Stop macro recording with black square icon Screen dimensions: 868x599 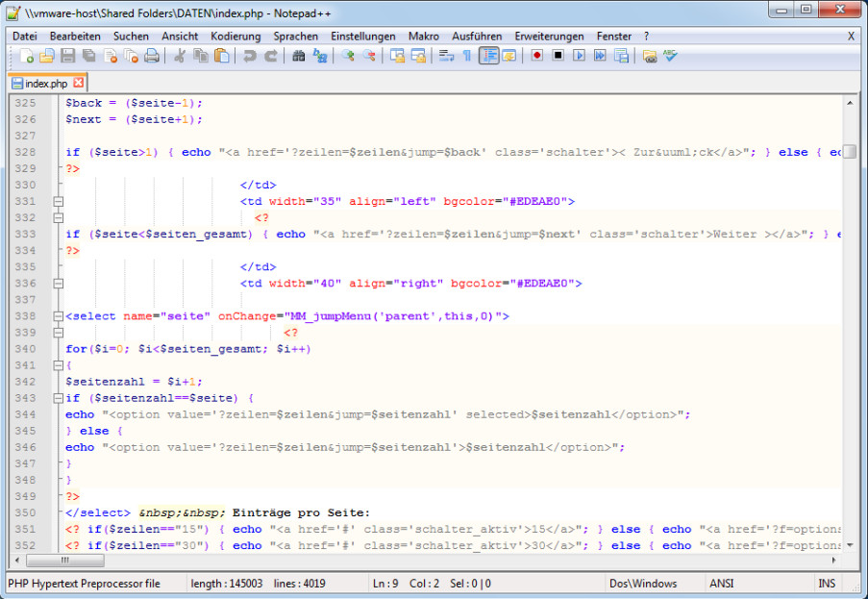(x=558, y=56)
